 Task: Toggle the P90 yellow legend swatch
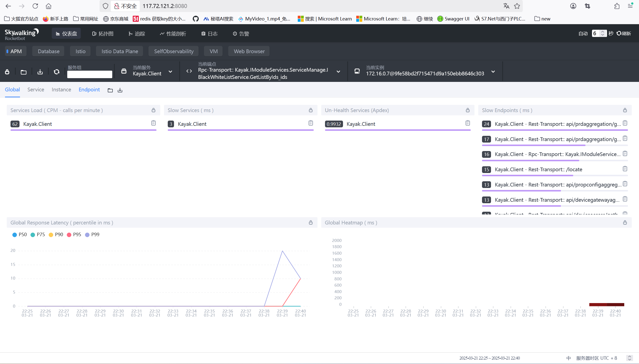[51, 235]
